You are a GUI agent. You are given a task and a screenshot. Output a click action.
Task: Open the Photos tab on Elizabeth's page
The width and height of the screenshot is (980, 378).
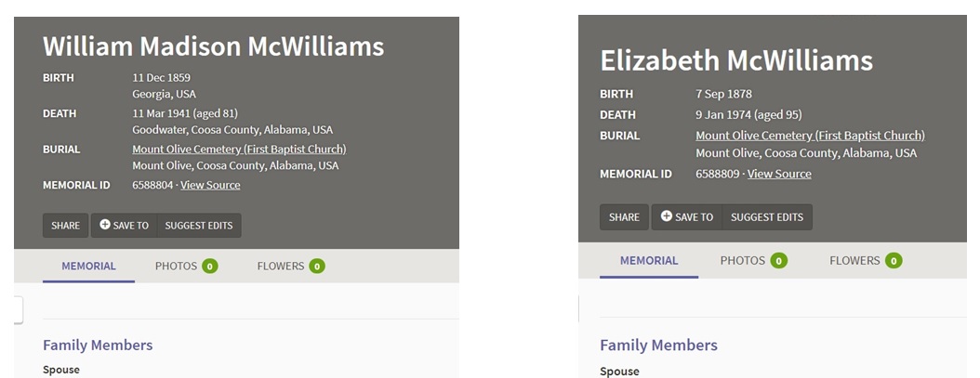tap(742, 260)
